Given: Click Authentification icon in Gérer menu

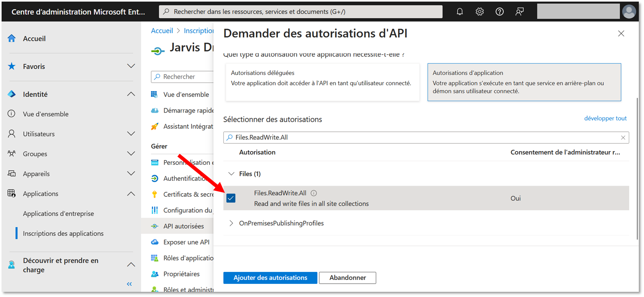Looking at the screenshot, I should coord(155,178).
